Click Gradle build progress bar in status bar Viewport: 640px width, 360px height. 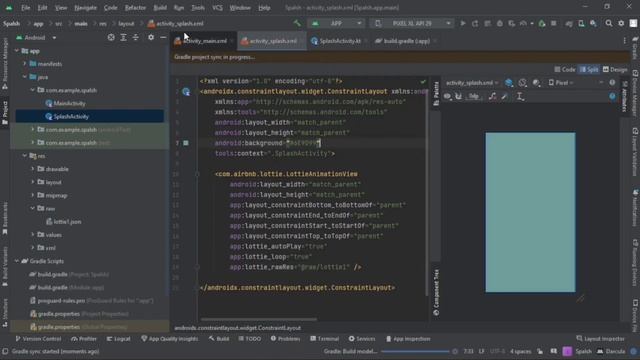415,351
